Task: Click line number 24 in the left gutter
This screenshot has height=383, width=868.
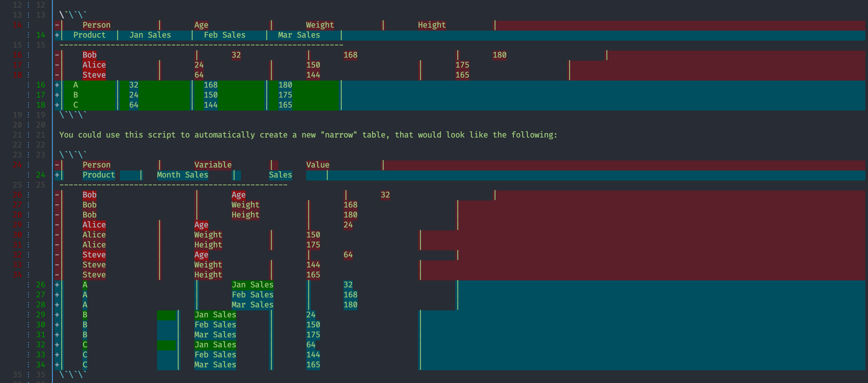Action: [17, 165]
